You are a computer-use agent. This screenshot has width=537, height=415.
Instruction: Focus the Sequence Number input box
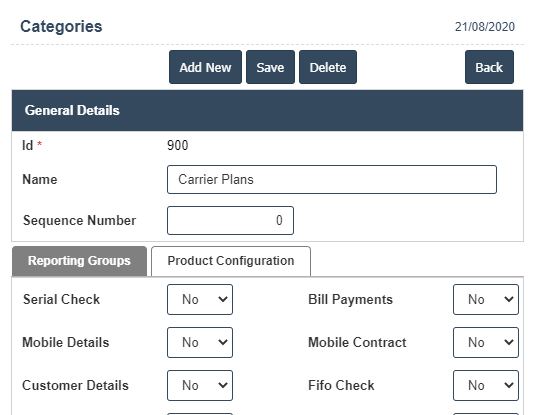click(x=230, y=220)
